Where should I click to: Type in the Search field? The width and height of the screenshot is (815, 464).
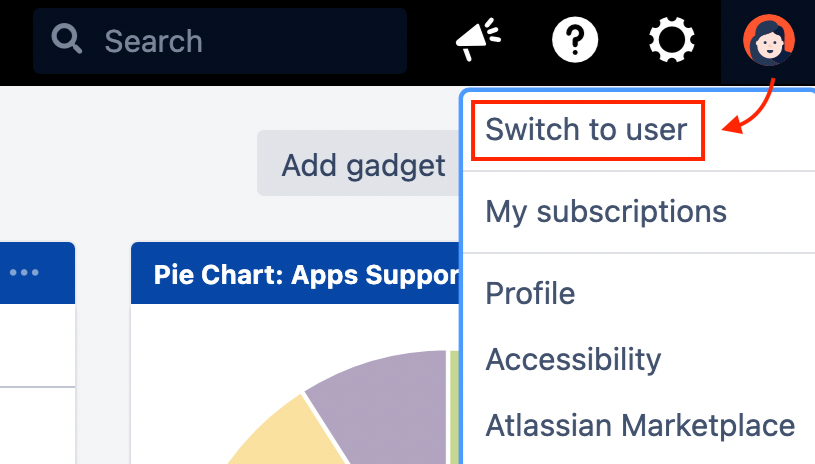pyautogui.click(x=240, y=41)
